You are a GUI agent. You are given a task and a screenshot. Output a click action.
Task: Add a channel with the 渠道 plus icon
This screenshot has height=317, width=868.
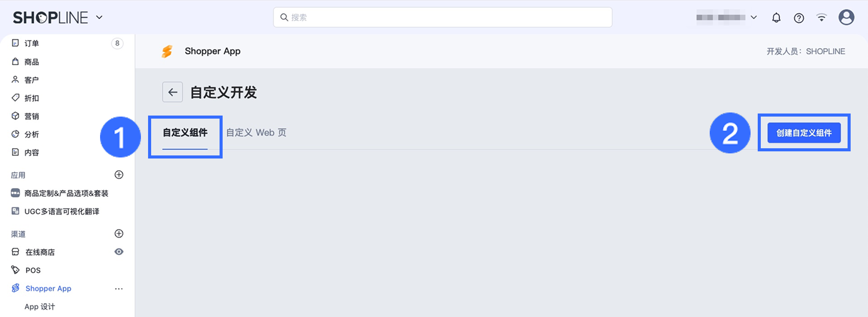coord(119,234)
